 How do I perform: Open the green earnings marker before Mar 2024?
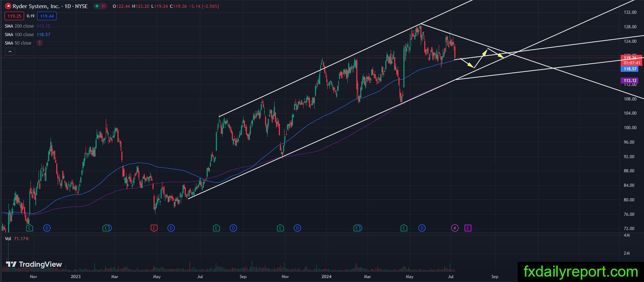click(357, 228)
